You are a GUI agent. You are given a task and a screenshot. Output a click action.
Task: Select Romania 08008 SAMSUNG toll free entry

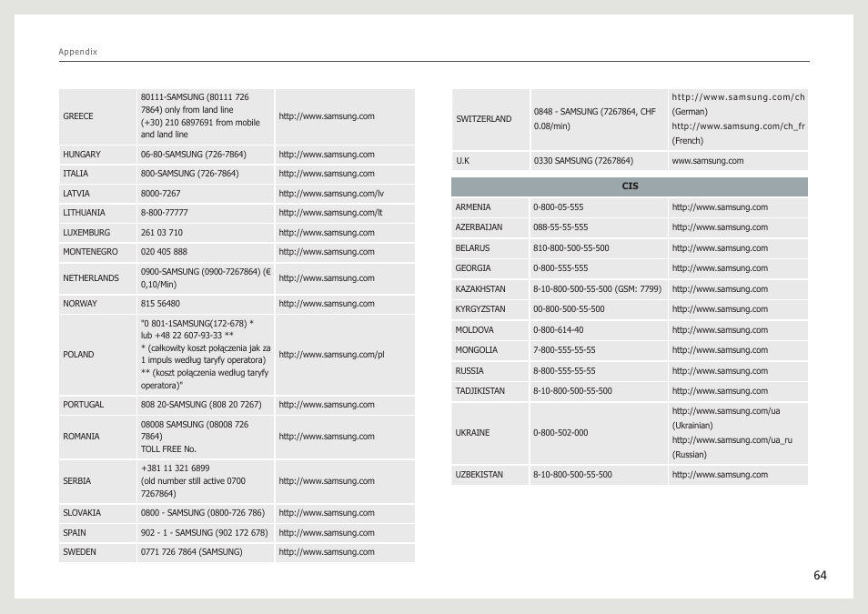[195, 437]
